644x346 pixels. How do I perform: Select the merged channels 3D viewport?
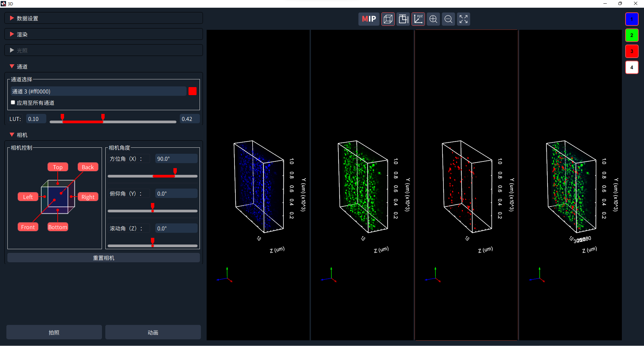[571, 185]
